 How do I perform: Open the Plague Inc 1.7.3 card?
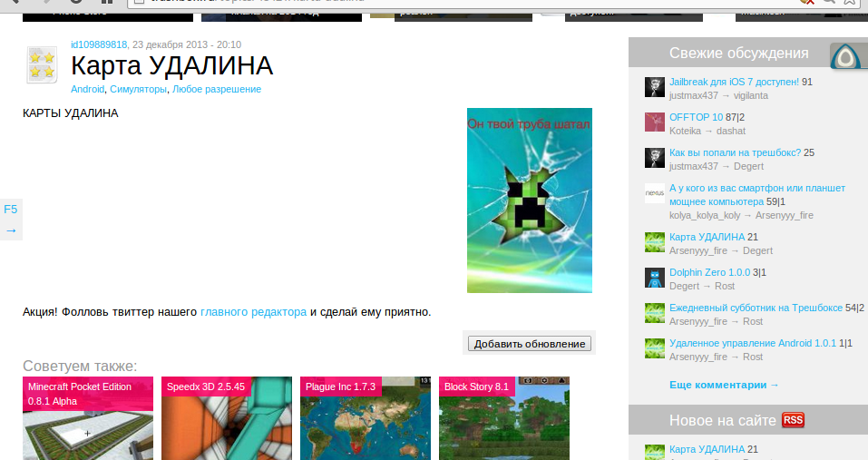pyautogui.click(x=366, y=418)
